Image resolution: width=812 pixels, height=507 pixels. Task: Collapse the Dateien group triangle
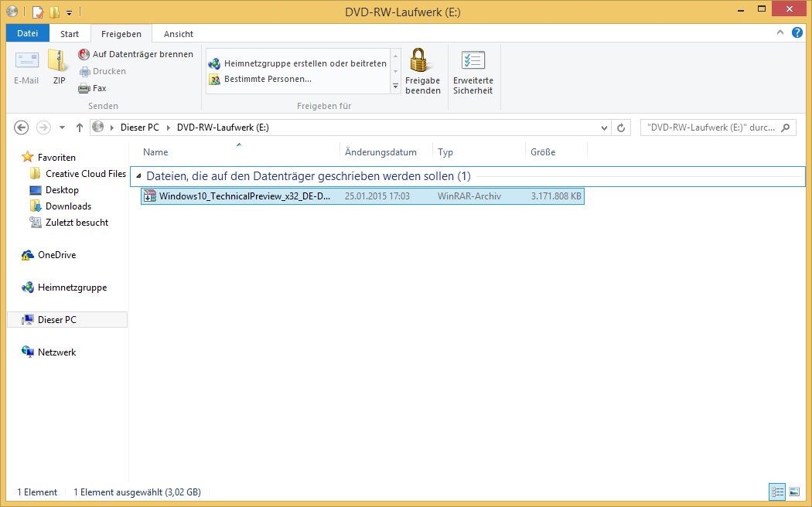pos(138,176)
